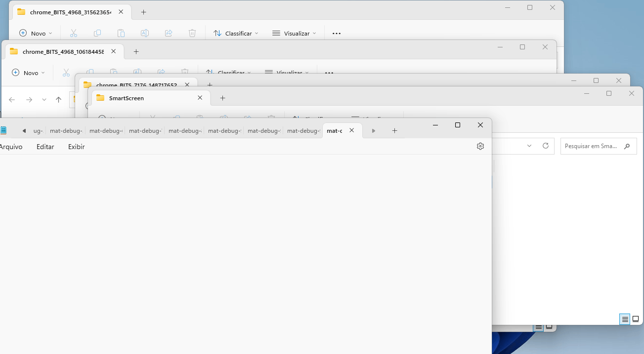Close the chrome_BITS_4968_31562365 tab
Screen dimensions: 644x354
(121, 11)
